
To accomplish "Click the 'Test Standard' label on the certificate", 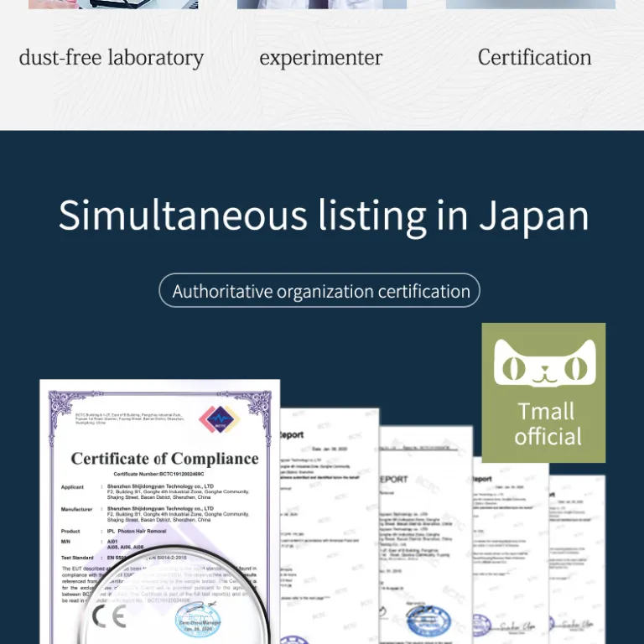I will (x=77, y=558).
